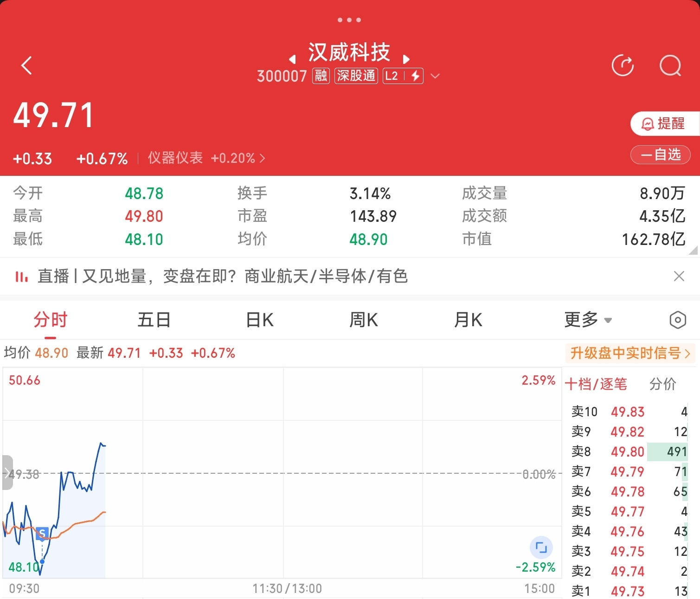The width and height of the screenshot is (700, 599).
Task: Tap the L2 lightning badge
Action: coord(403,76)
